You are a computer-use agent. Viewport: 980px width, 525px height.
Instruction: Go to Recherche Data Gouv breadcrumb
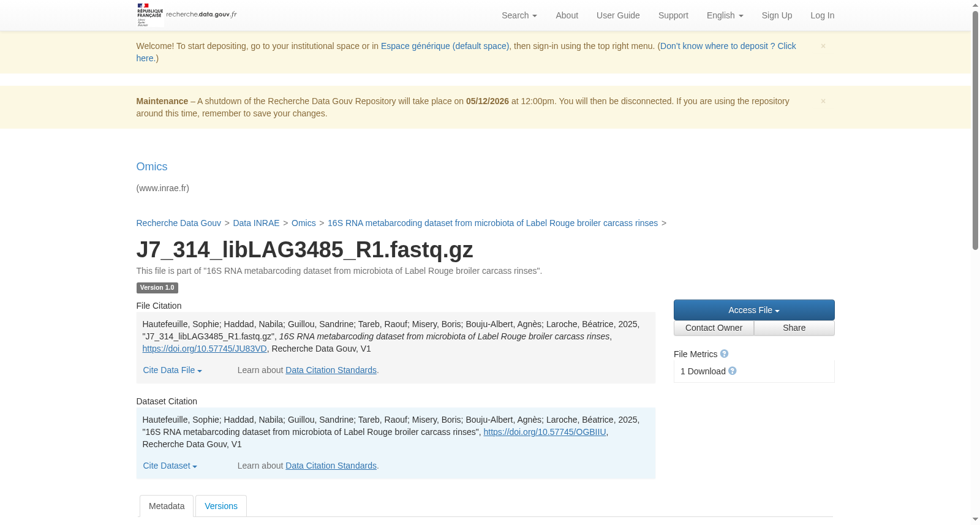(178, 223)
